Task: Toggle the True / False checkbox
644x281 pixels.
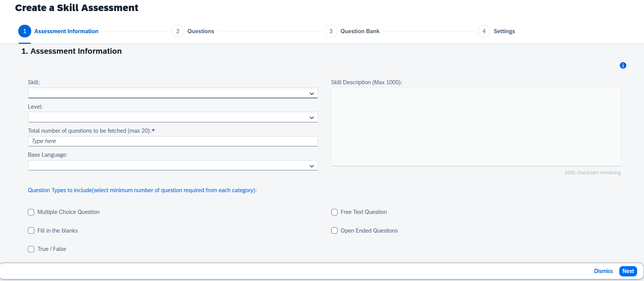Action: tap(31, 249)
